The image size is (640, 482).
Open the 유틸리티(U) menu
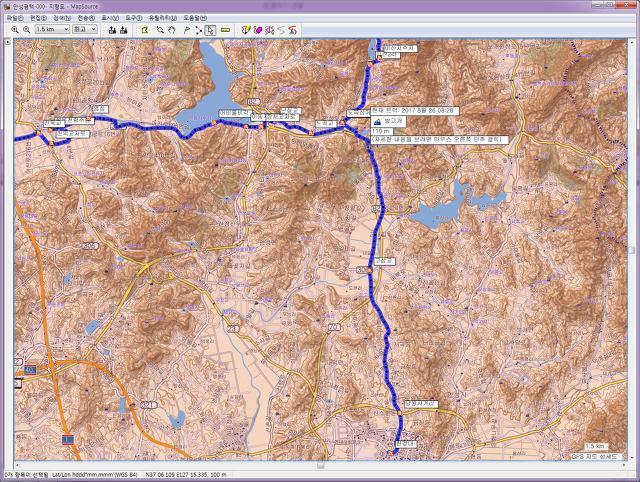pyautogui.click(x=162, y=18)
